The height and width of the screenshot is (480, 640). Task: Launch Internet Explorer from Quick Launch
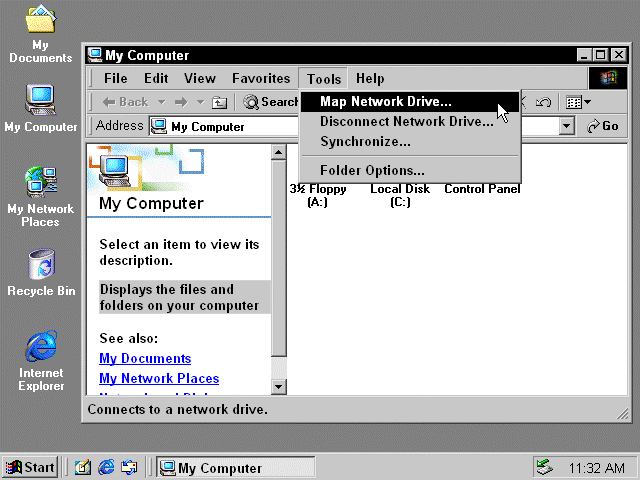(106, 467)
